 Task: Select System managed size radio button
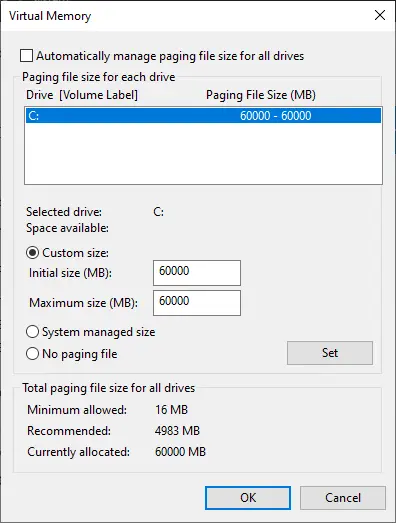[32, 332]
